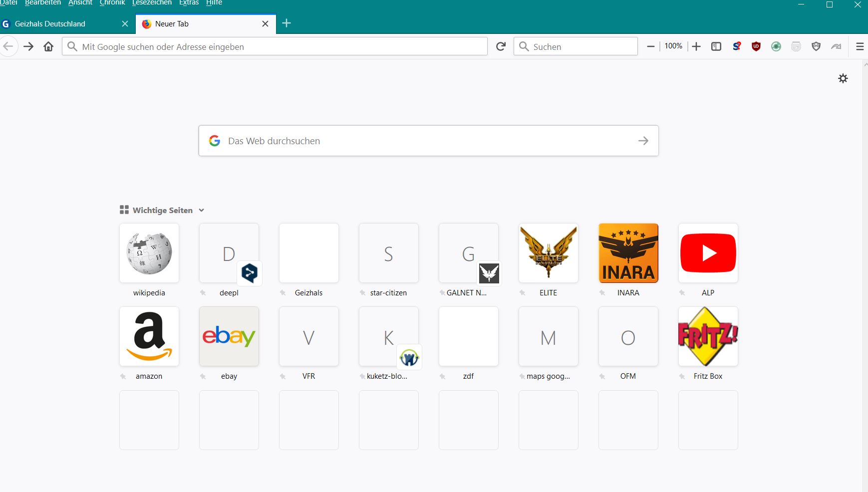Go forward with the arrow button
The width and height of the screenshot is (868, 492).
[x=28, y=46]
